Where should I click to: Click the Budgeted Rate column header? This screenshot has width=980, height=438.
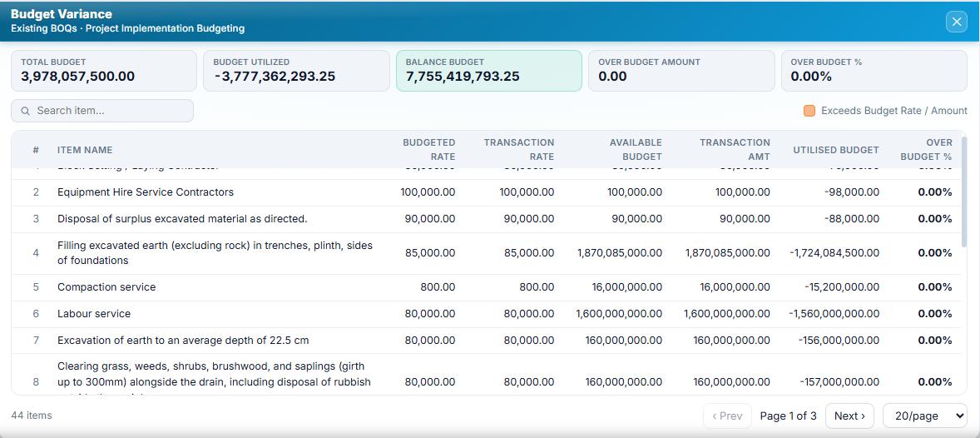428,150
